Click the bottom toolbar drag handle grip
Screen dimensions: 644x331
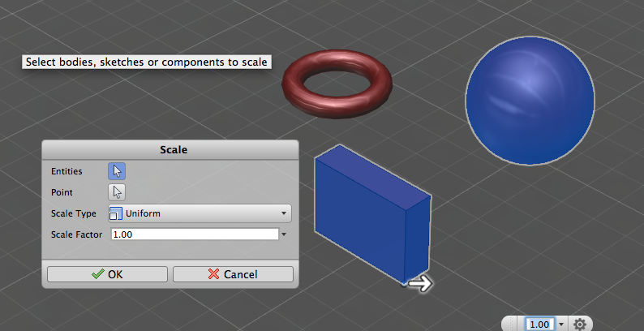tap(512, 324)
